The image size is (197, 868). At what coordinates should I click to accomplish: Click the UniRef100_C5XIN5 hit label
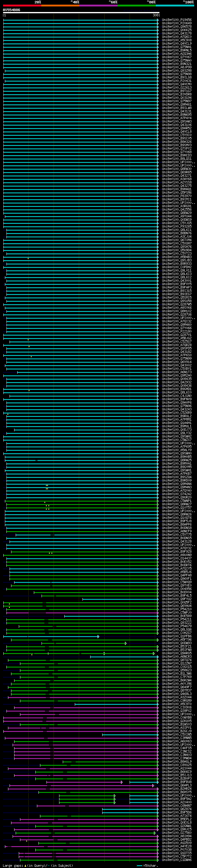click(x=176, y=734)
